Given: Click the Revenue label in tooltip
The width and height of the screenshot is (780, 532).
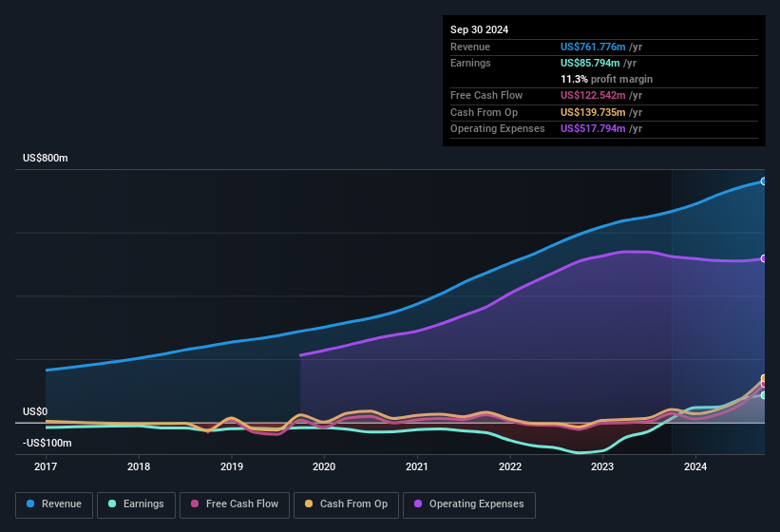Looking at the screenshot, I should (x=470, y=47).
